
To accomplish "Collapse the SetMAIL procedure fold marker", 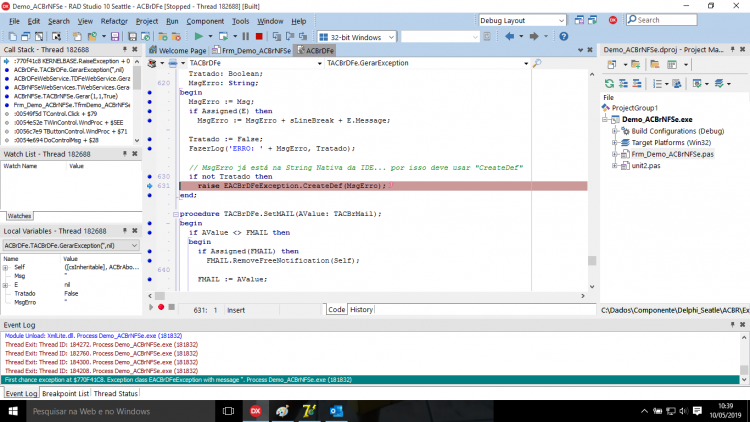I will point(176,214).
